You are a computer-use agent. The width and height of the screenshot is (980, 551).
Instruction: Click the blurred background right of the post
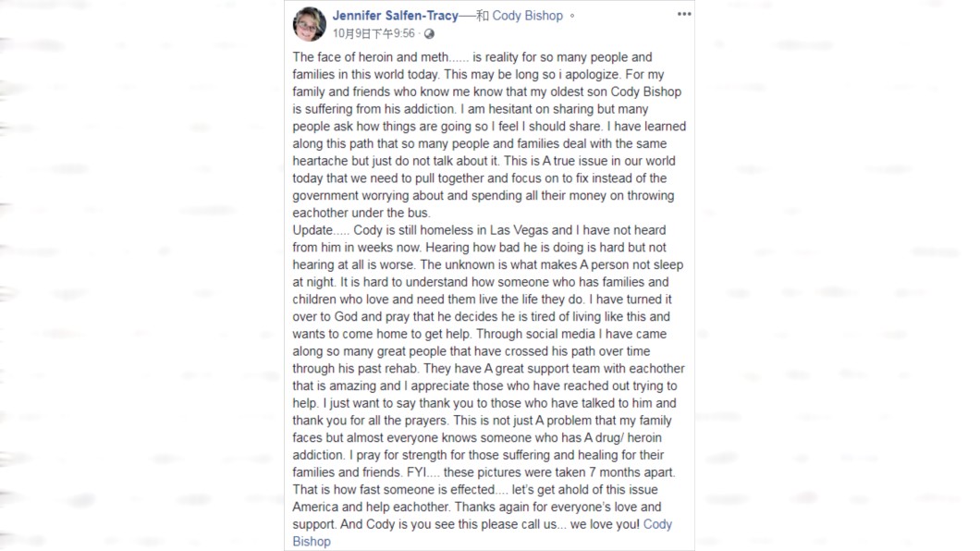(838, 275)
